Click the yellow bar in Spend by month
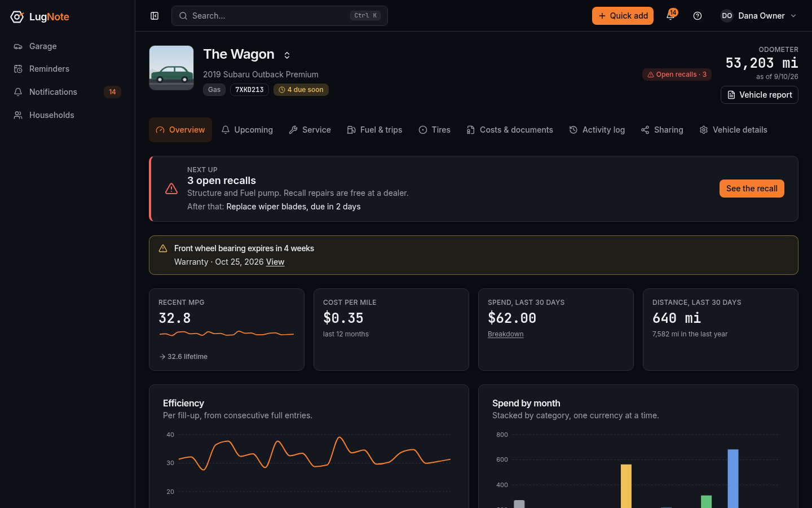 point(626,486)
